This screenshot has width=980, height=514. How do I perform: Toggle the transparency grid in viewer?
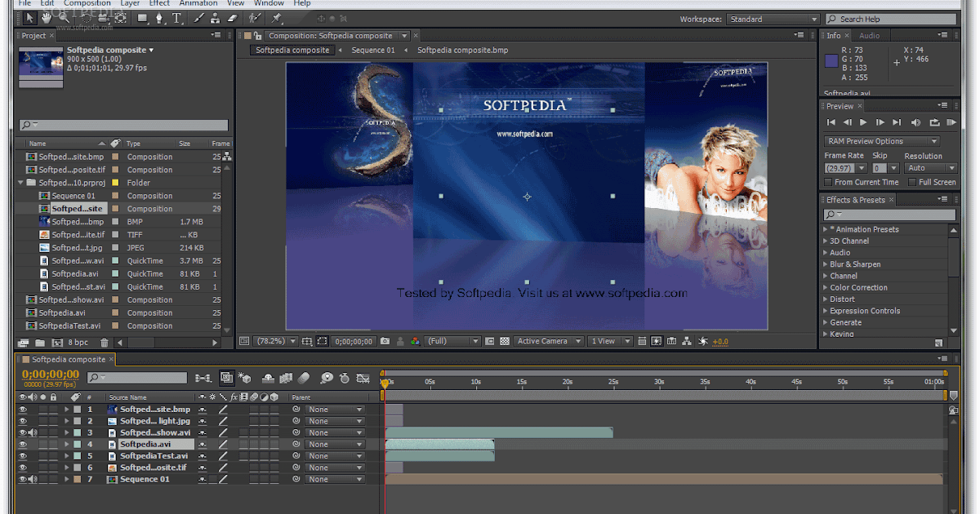pyautogui.click(x=505, y=341)
